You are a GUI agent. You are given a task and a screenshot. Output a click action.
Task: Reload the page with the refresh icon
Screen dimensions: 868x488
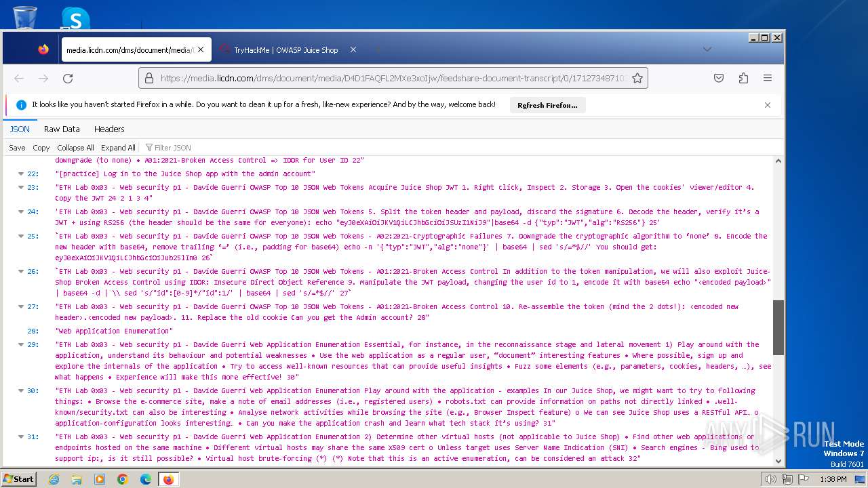(68, 79)
